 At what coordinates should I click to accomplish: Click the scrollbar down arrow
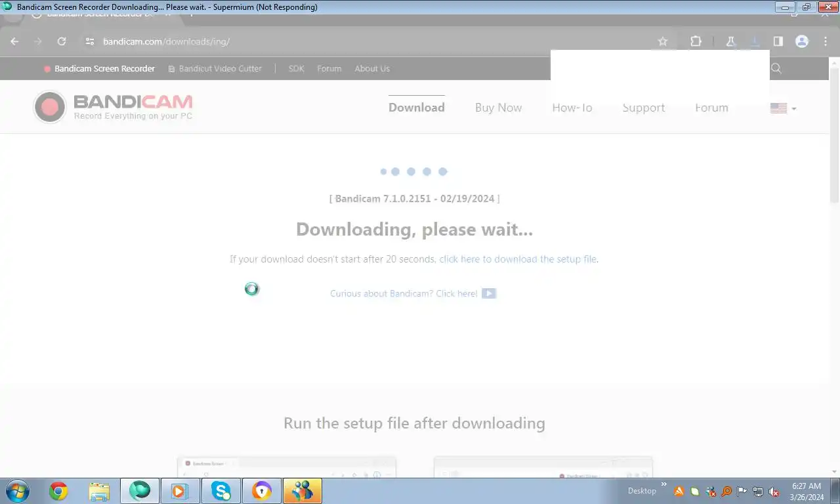pyautogui.click(x=834, y=471)
